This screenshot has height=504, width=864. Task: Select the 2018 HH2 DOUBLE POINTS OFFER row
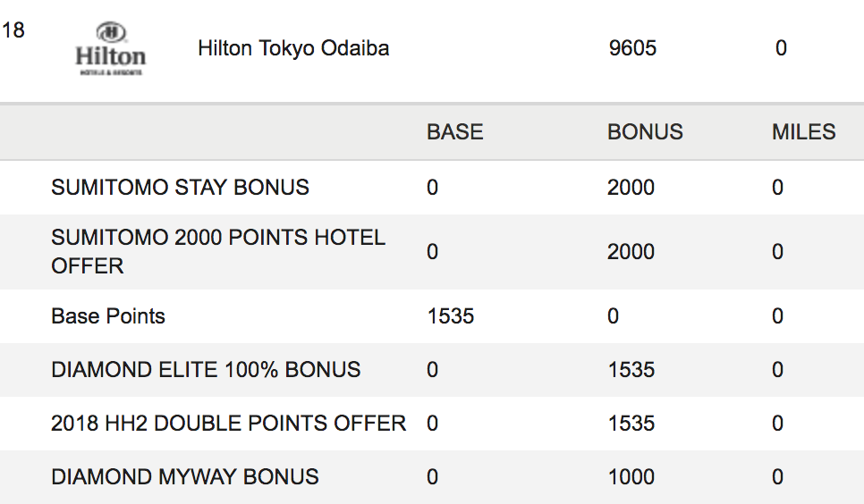432,424
